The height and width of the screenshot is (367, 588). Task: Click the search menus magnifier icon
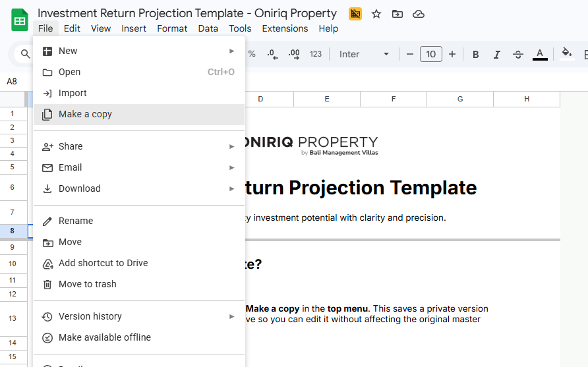[25, 54]
